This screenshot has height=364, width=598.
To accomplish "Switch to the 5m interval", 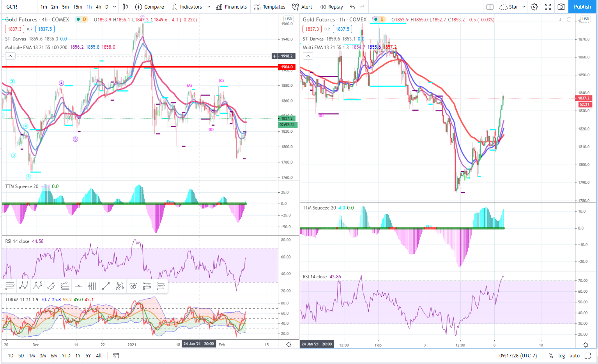I will tap(65, 7).
